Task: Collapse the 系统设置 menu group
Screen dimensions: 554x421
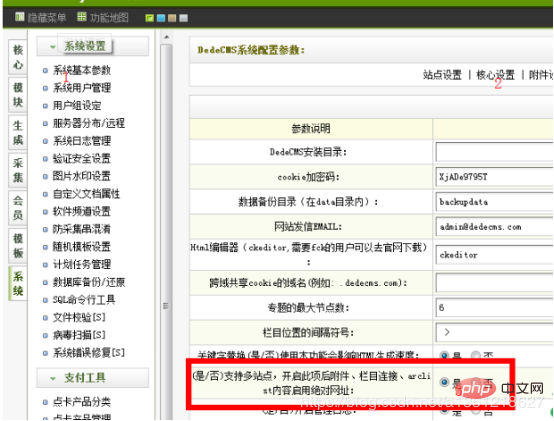Action: [93, 46]
